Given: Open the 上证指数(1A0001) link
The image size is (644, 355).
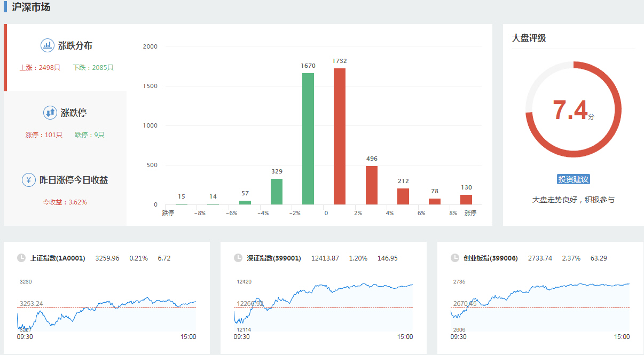Looking at the screenshot, I should (x=58, y=258).
